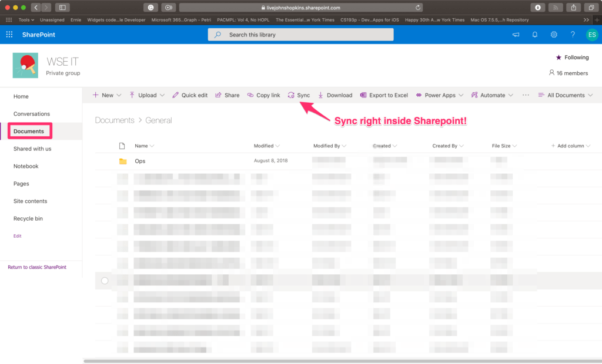Expand the Upload dropdown chevron
This screenshot has height=364, width=602.
162,95
